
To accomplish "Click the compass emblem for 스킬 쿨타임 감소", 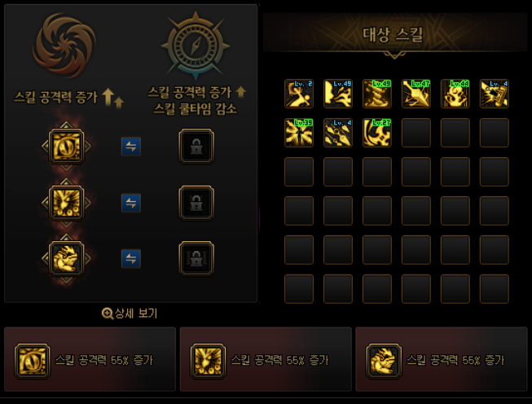I will (x=196, y=45).
